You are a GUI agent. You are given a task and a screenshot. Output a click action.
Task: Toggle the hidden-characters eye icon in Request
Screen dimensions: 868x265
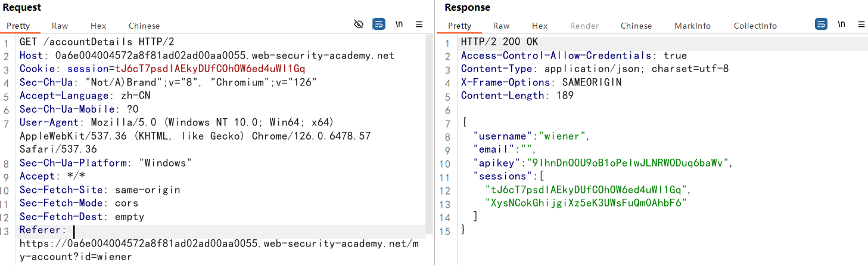(x=359, y=24)
